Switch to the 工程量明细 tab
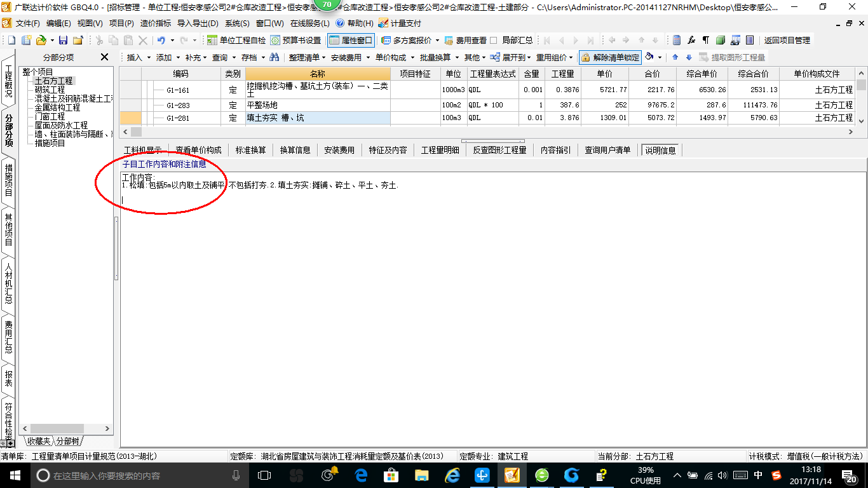The height and width of the screenshot is (488, 868). click(440, 150)
